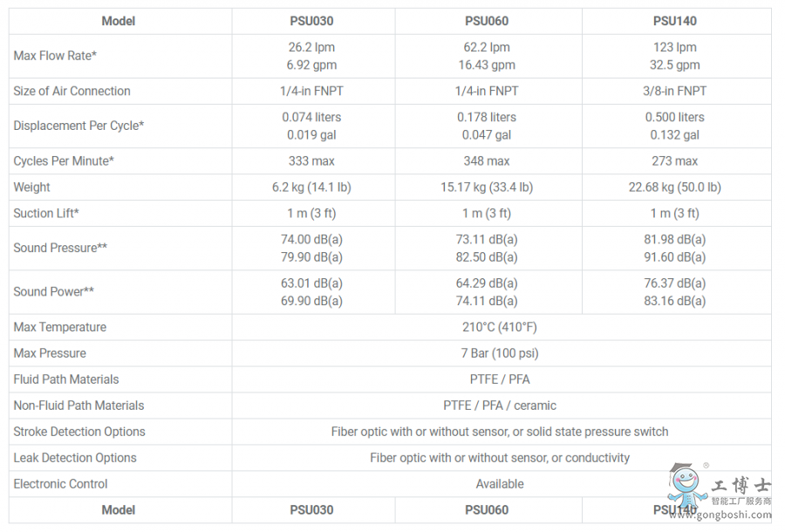Click the Gongboshi mascot logo watermark
Image resolution: width=785 pixels, height=532 pixels.
click(687, 484)
